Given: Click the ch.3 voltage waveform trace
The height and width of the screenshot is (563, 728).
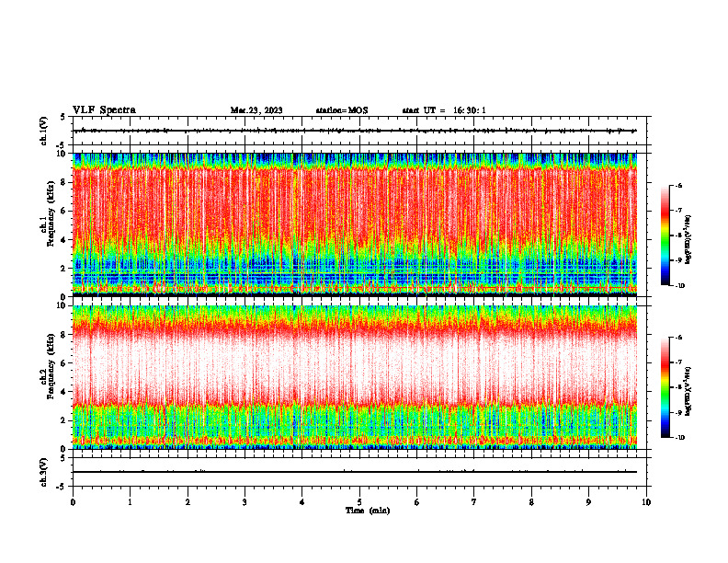Looking at the screenshot, I should tap(355, 472).
